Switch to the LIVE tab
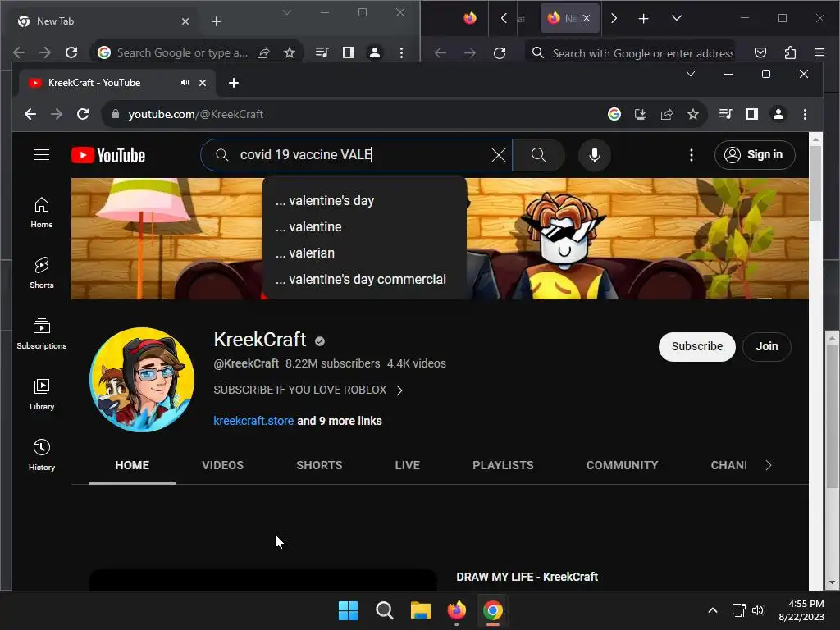 tap(407, 465)
